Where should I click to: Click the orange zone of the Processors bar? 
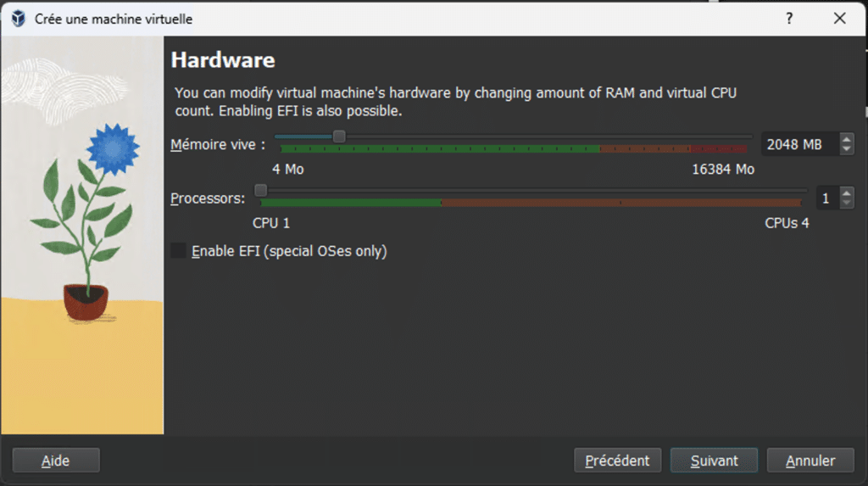(x=621, y=203)
